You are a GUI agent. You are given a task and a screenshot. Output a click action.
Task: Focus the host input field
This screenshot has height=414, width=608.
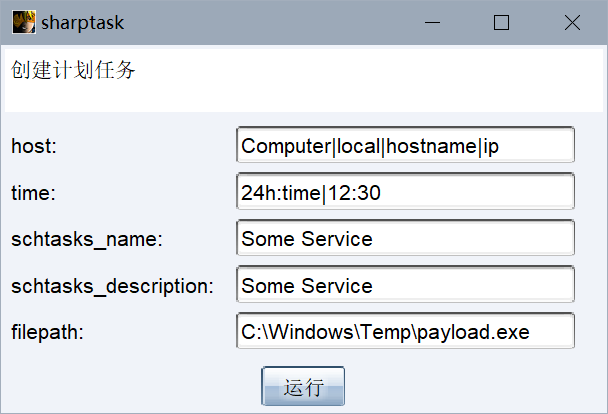pyautogui.click(x=405, y=145)
